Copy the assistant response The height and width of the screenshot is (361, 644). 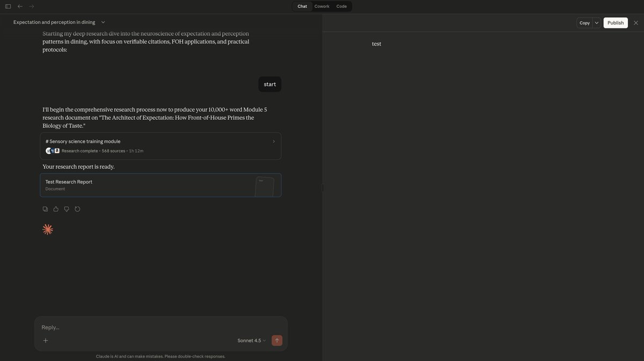tap(45, 209)
